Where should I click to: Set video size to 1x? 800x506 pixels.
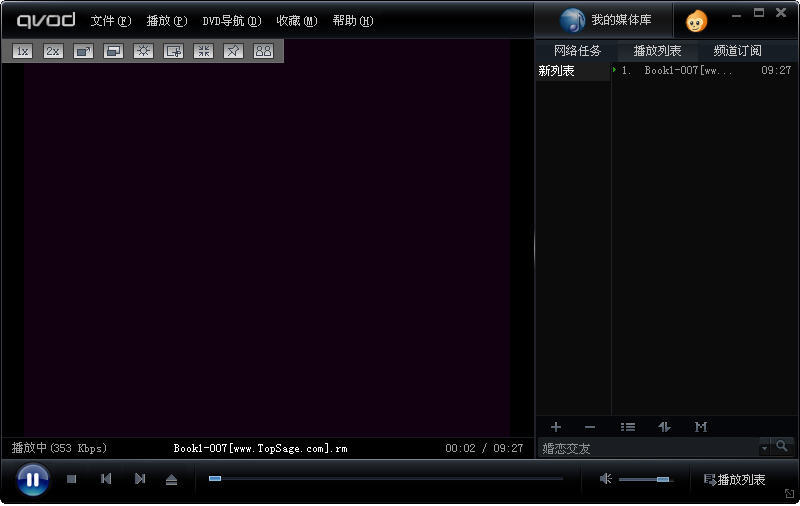[x=22, y=51]
